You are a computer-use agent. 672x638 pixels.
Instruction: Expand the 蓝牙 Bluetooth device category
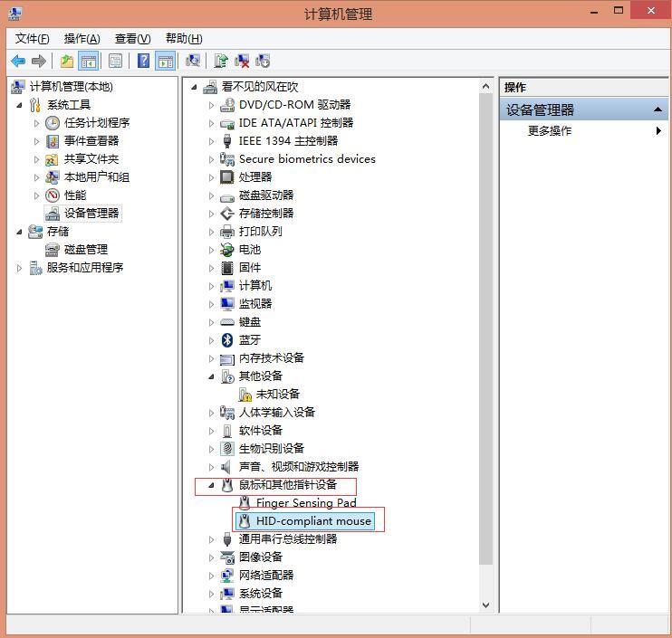point(212,340)
